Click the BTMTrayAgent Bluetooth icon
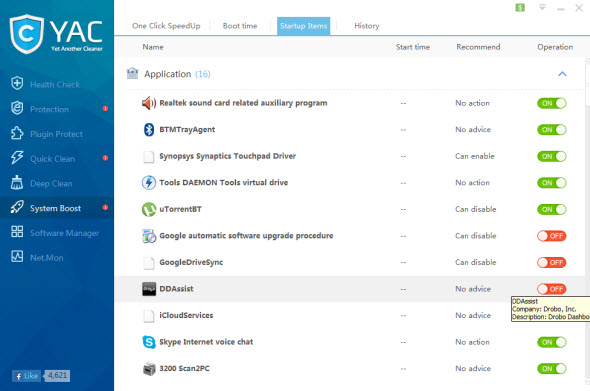The height and width of the screenshot is (391, 590). (x=149, y=129)
